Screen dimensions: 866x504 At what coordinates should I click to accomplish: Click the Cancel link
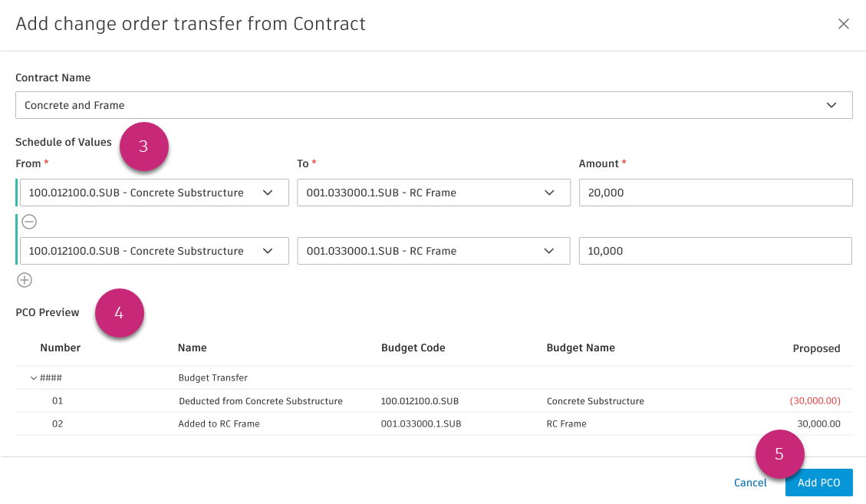pos(749,483)
